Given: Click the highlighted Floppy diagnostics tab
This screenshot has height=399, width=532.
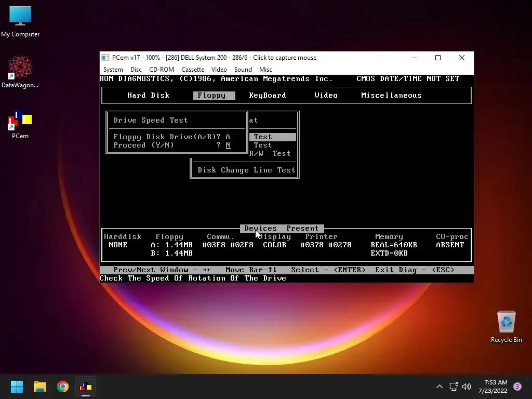Looking at the screenshot, I should click(x=214, y=96).
